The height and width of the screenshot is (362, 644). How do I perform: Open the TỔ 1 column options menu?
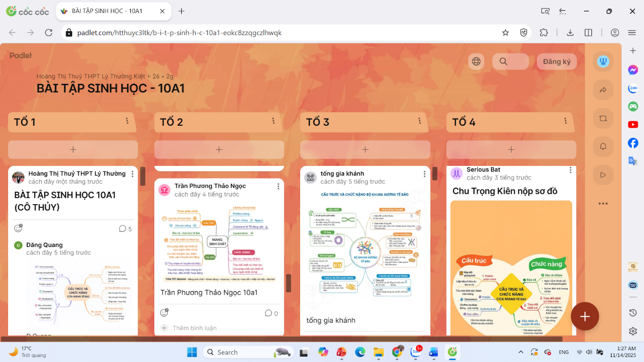(x=127, y=121)
